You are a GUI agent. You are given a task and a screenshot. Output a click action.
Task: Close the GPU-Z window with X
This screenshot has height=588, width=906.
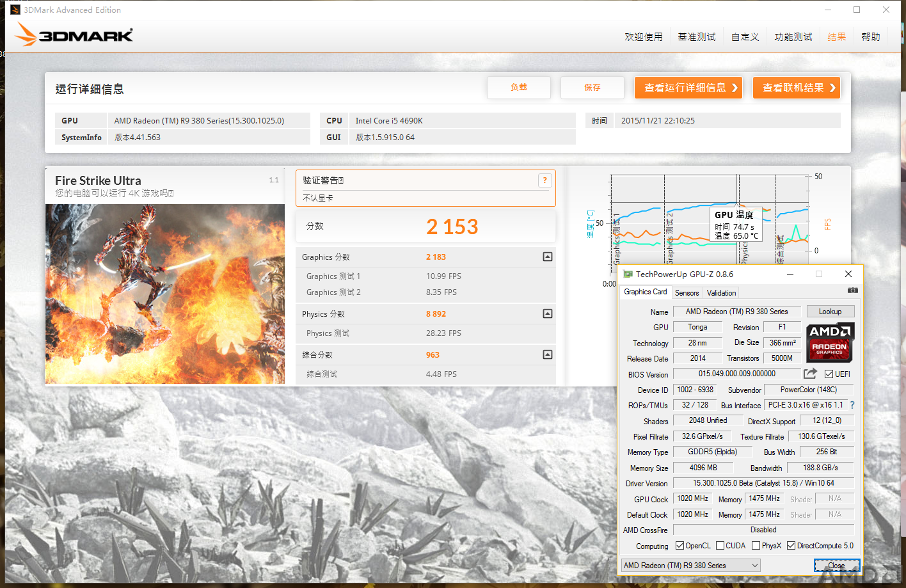tap(848, 274)
